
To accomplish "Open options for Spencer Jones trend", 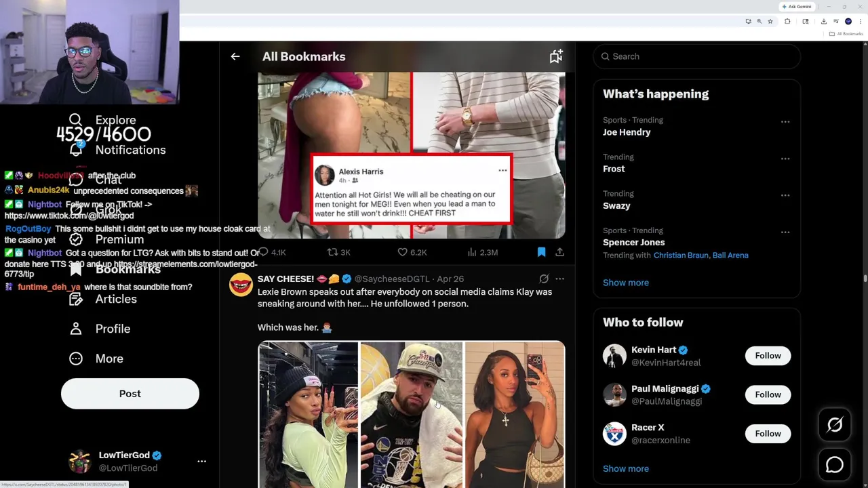I will (785, 232).
